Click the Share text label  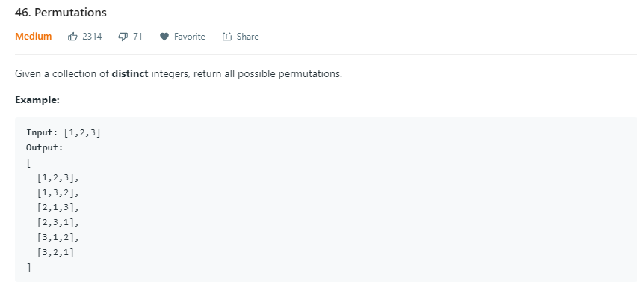[x=247, y=37]
